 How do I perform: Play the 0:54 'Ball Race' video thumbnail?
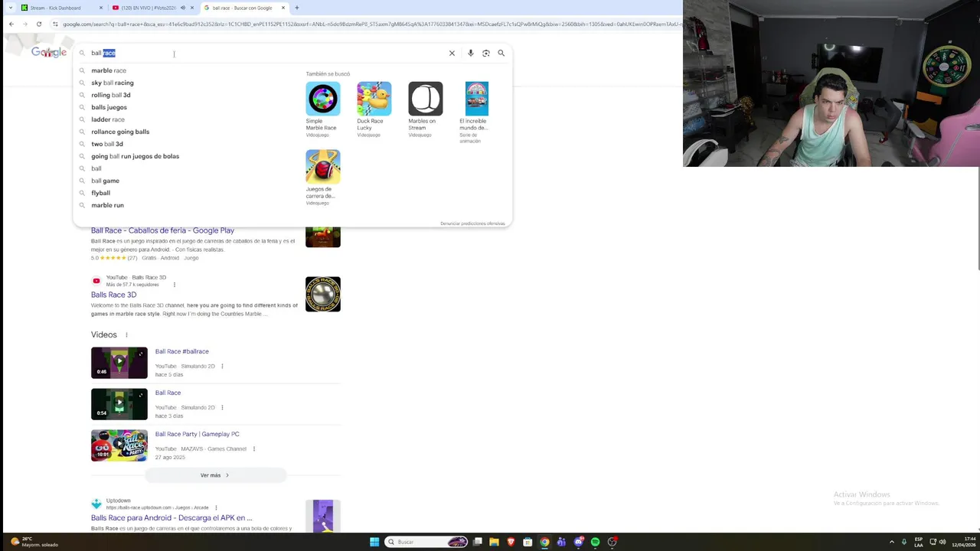tap(119, 404)
